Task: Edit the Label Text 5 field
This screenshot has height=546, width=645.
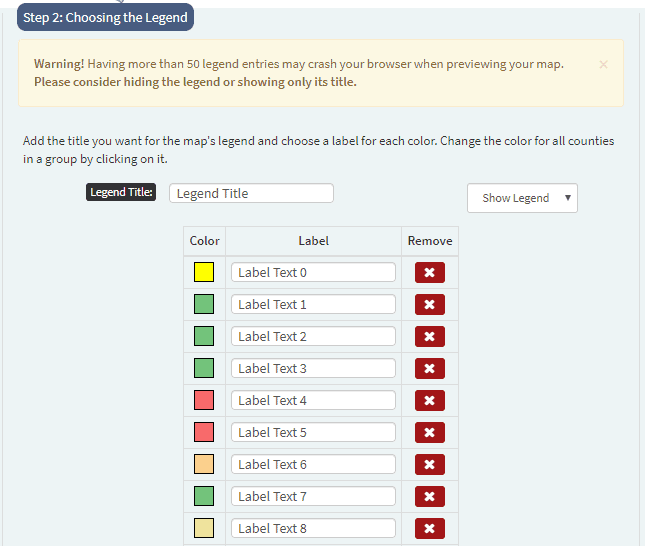Action: pos(313,432)
